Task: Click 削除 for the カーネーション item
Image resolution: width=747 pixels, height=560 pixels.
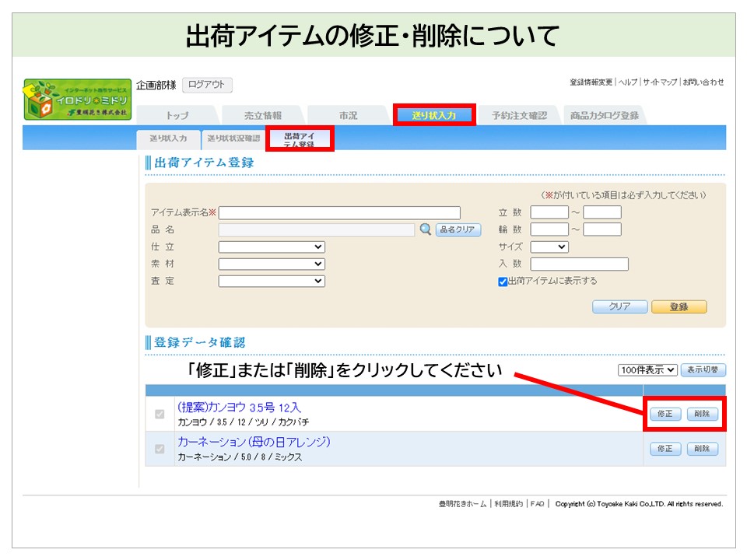Action: click(702, 449)
